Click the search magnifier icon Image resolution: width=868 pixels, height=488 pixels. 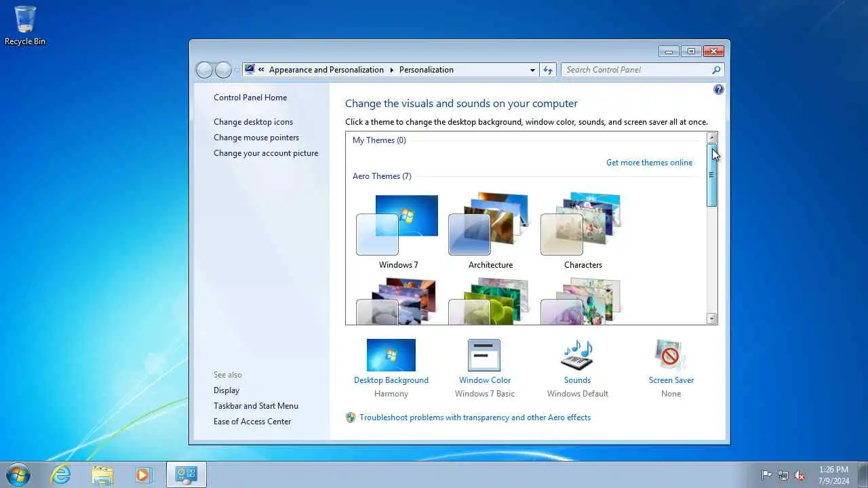[x=716, y=70]
